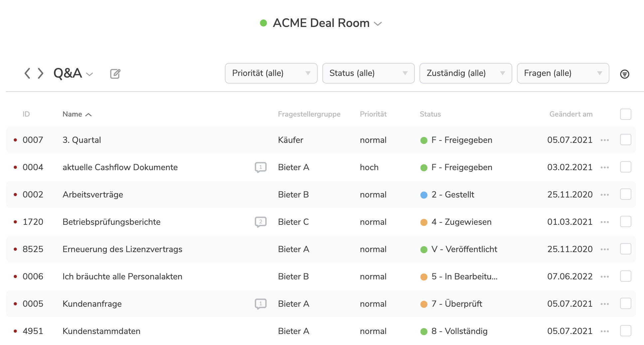The height and width of the screenshot is (345, 644).
Task: Open the Fragen (alle) dropdown
Action: click(x=563, y=73)
